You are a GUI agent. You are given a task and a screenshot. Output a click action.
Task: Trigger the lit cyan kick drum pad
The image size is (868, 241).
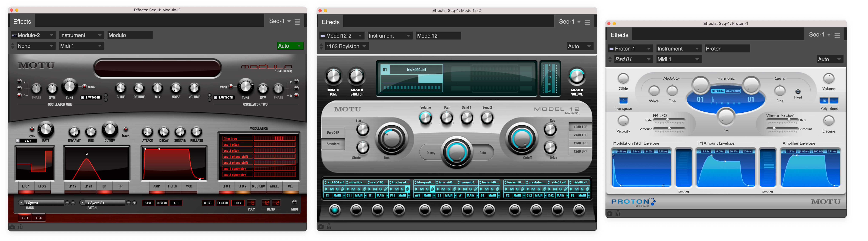click(334, 210)
